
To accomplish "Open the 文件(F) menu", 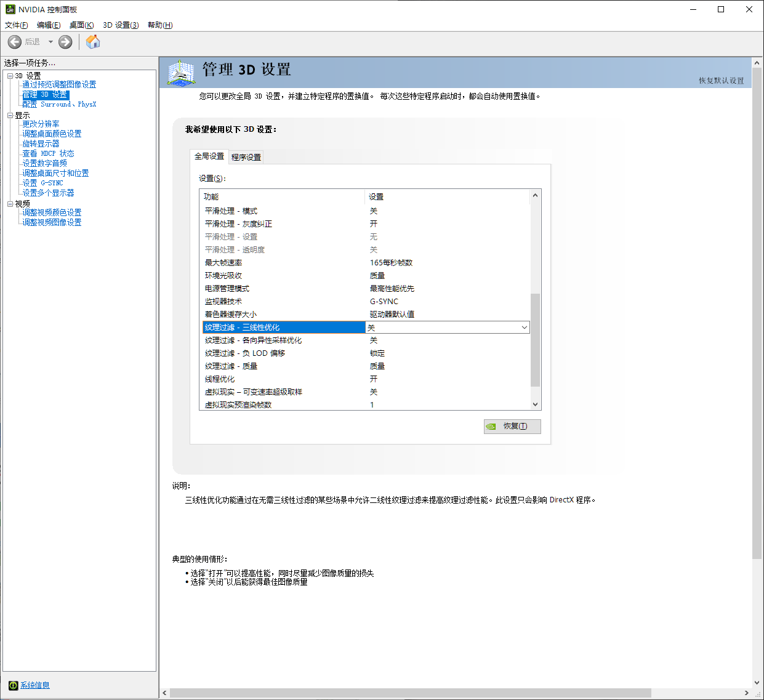I will pos(17,25).
